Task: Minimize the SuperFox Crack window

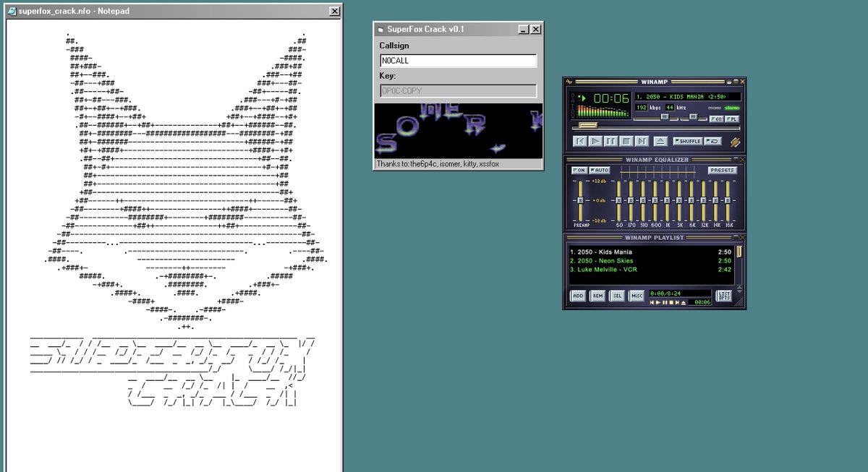Action: point(524,30)
